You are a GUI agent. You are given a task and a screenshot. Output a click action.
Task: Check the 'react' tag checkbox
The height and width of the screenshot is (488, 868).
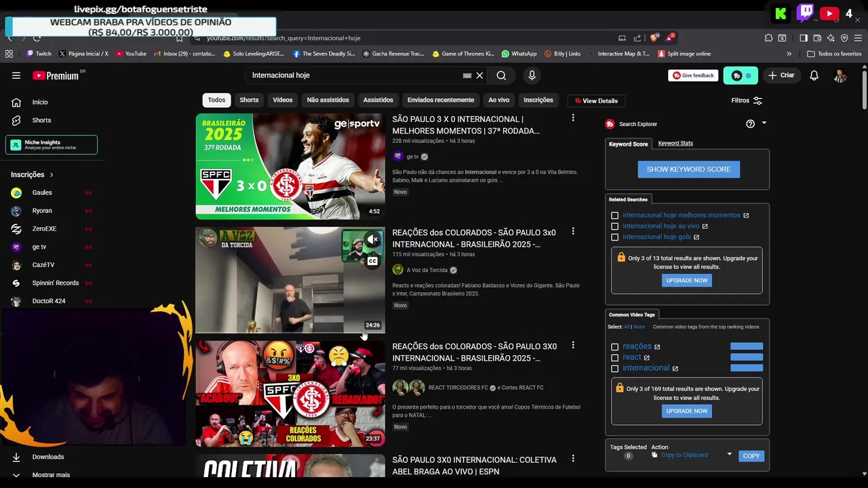pyautogui.click(x=615, y=358)
